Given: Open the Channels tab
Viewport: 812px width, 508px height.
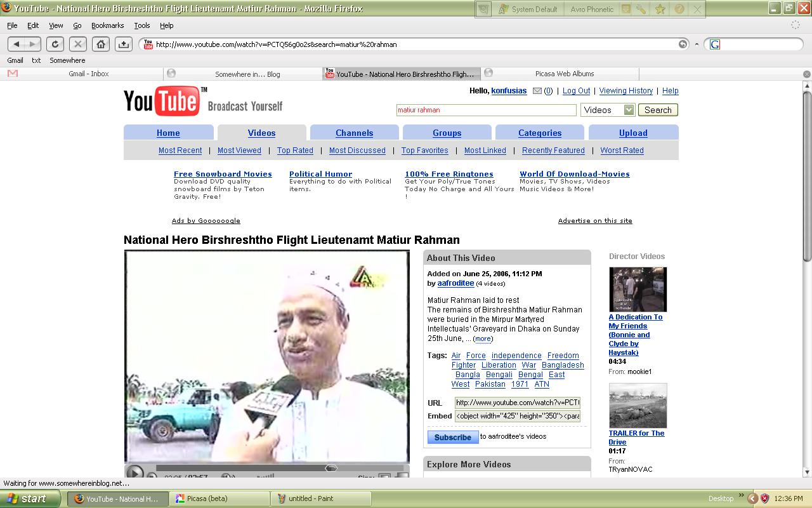Looking at the screenshot, I should click(x=355, y=133).
